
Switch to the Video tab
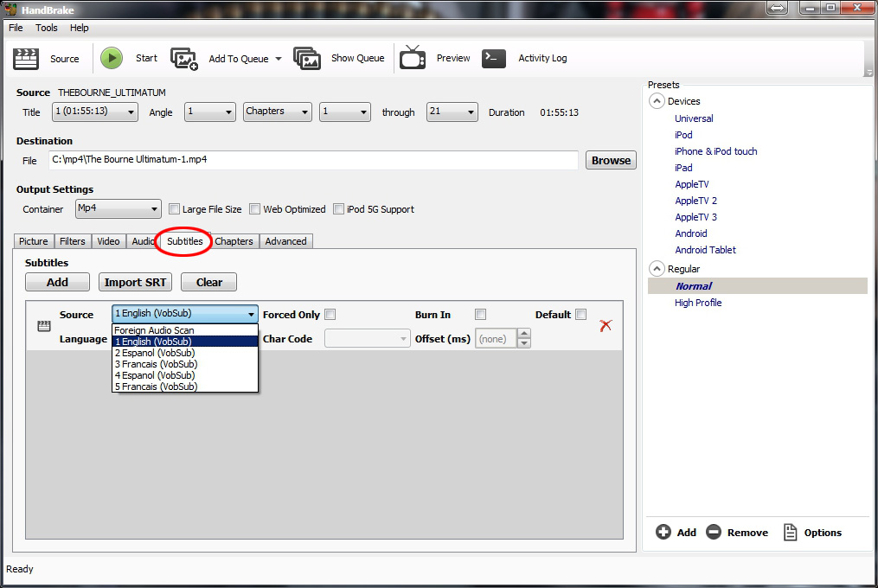click(x=108, y=241)
